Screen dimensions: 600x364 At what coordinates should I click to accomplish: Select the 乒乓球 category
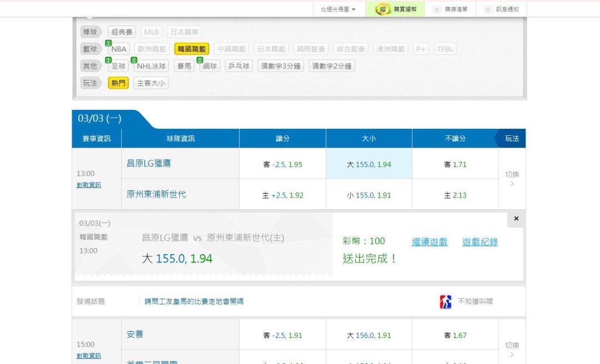click(239, 66)
